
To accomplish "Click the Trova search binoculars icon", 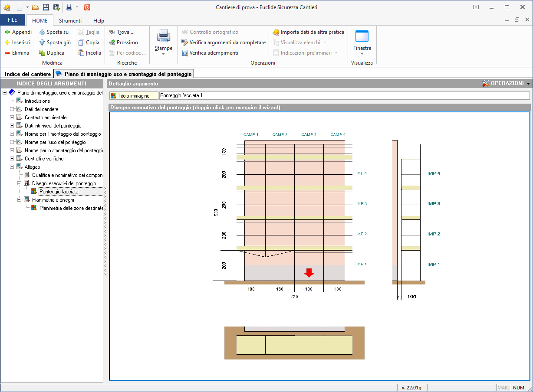I will coord(112,32).
